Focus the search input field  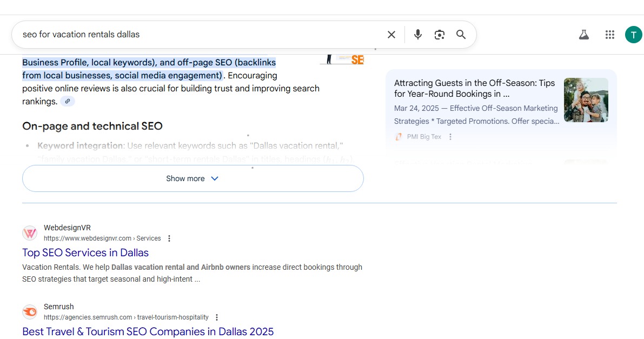[200, 35]
